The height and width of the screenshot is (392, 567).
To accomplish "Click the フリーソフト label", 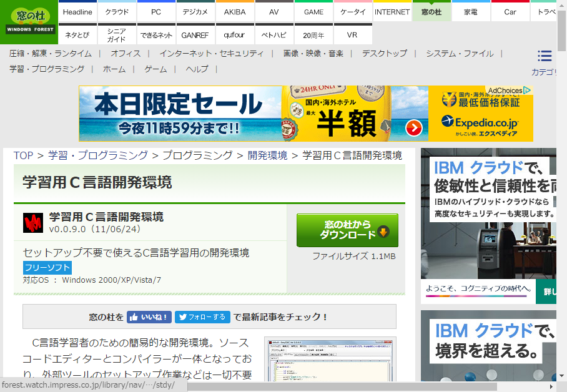I will click(47, 268).
